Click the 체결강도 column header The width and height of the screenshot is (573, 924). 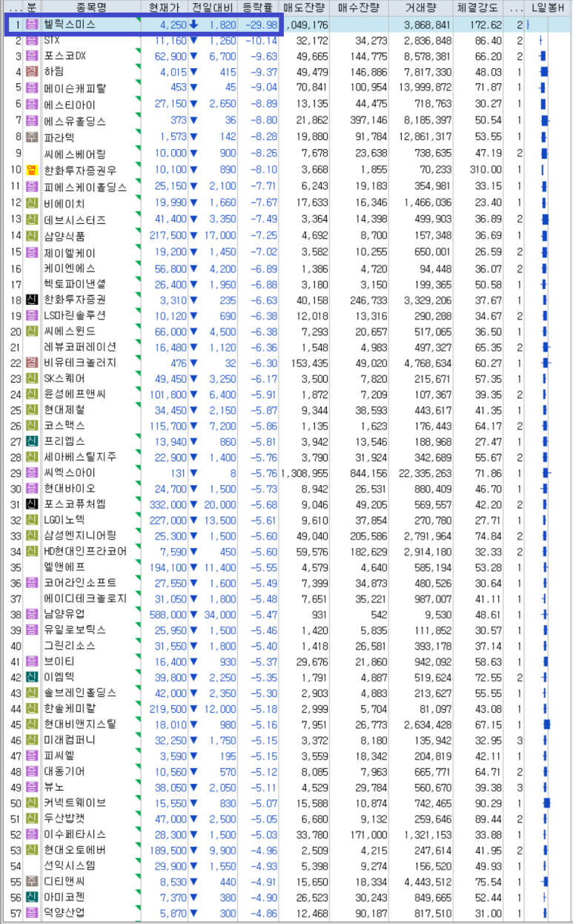(477, 7)
